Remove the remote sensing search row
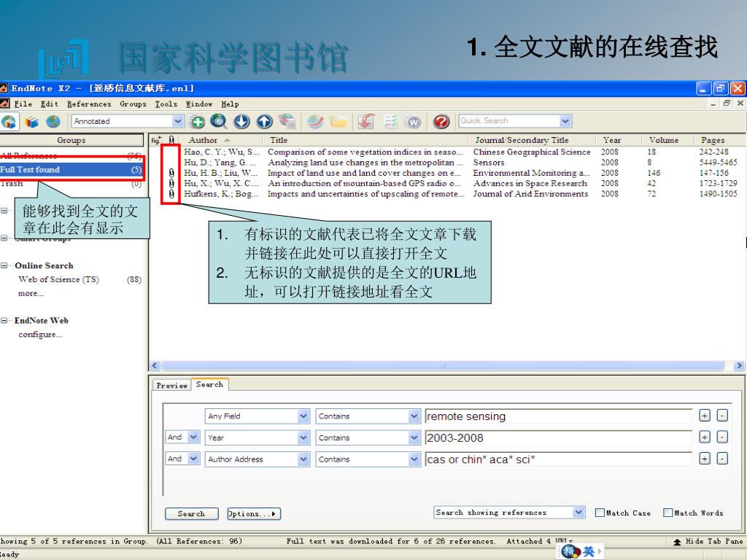The width and height of the screenshot is (747, 560). point(722,416)
